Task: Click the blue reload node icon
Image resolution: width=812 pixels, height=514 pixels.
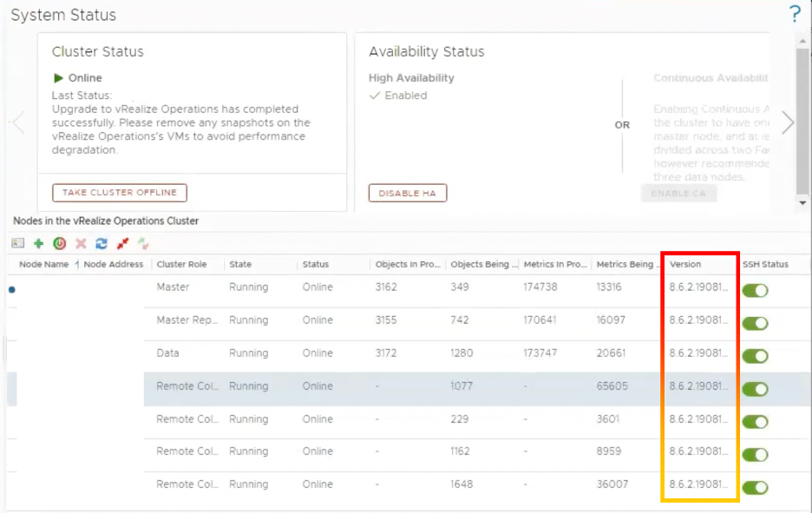Action: (x=101, y=244)
